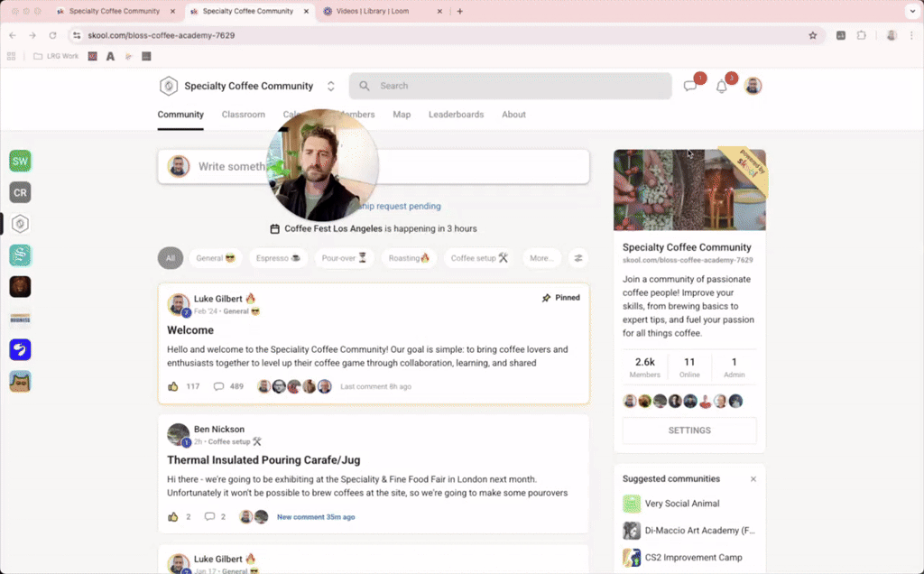The height and width of the screenshot is (574, 924).
Task: Open the notifications bell icon
Action: coord(721,87)
